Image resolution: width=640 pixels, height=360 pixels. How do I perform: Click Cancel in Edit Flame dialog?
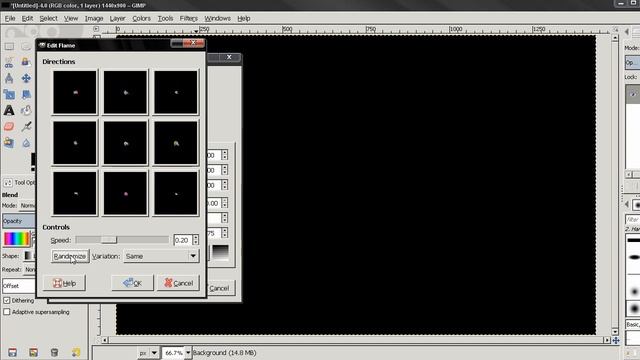(178, 283)
